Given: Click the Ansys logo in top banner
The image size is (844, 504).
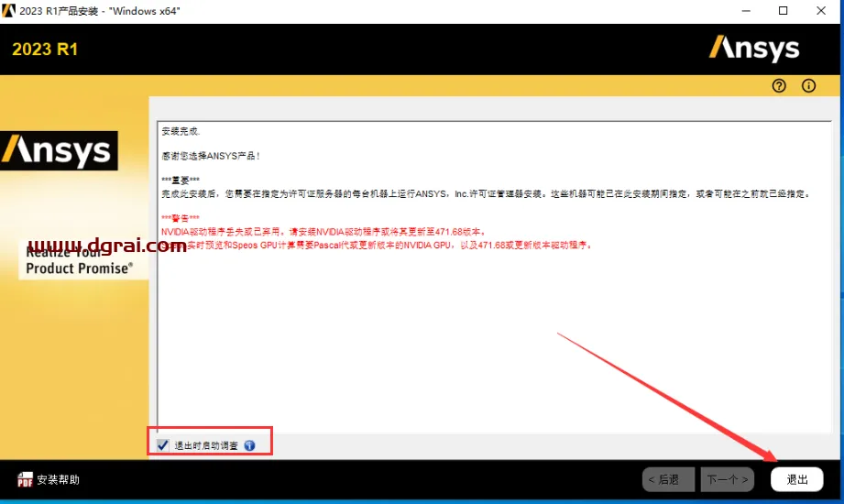Looking at the screenshot, I should pos(754,49).
